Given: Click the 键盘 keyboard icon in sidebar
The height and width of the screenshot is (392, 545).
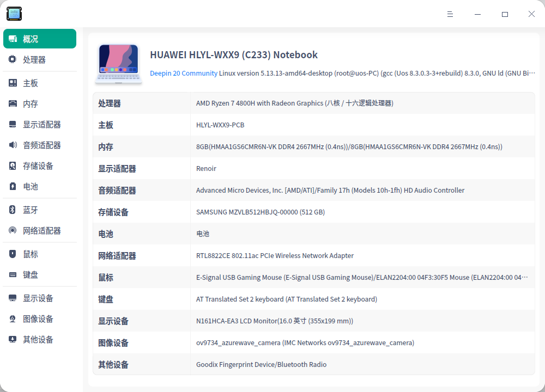Looking at the screenshot, I should click(13, 274).
